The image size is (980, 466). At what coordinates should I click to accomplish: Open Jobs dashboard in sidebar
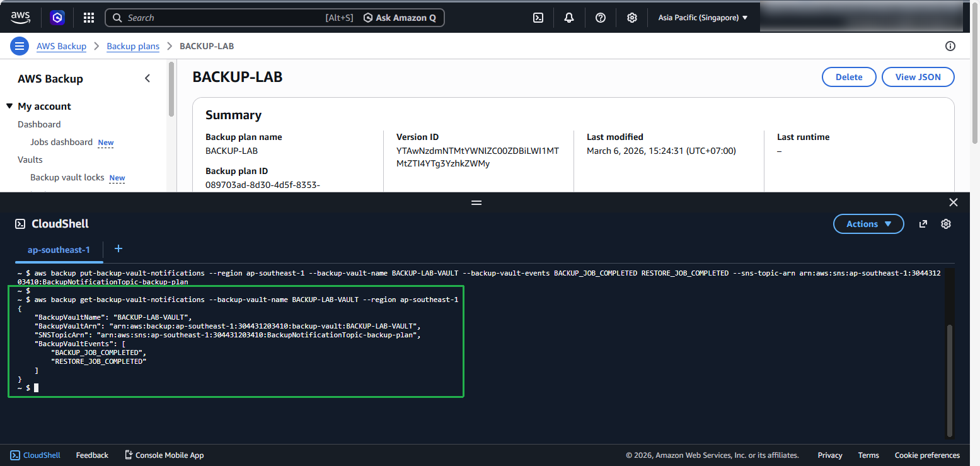[x=61, y=142]
